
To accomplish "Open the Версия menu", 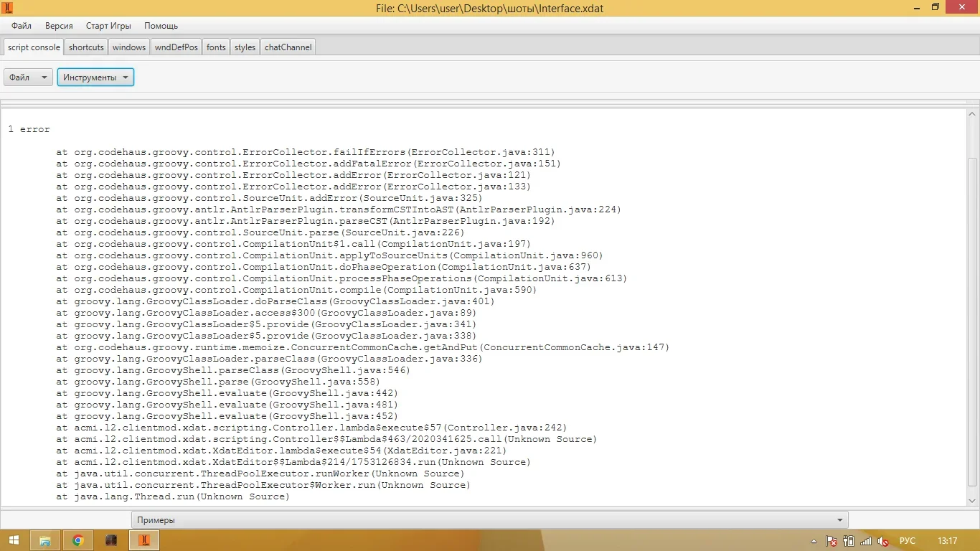I will [x=59, y=26].
